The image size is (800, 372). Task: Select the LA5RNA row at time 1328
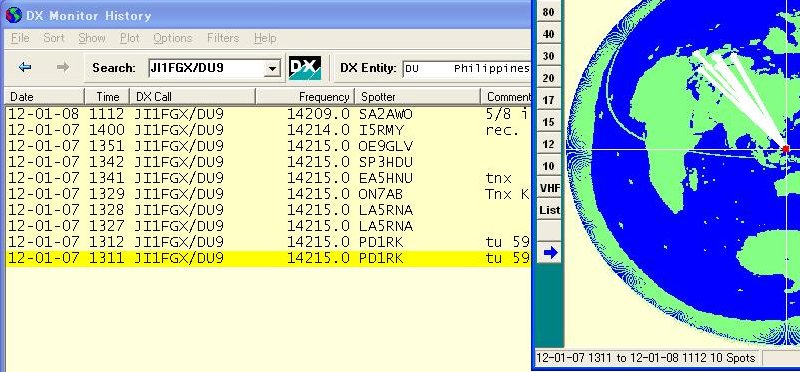[268, 210]
